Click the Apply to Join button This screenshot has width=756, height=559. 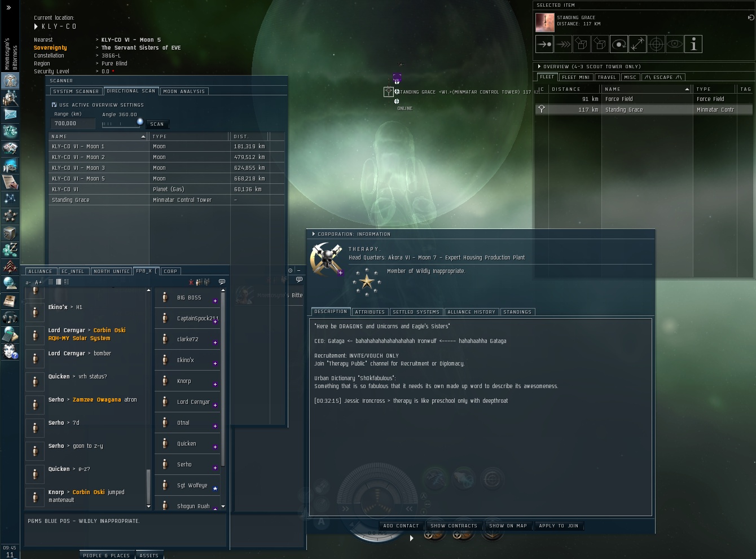pyautogui.click(x=559, y=526)
